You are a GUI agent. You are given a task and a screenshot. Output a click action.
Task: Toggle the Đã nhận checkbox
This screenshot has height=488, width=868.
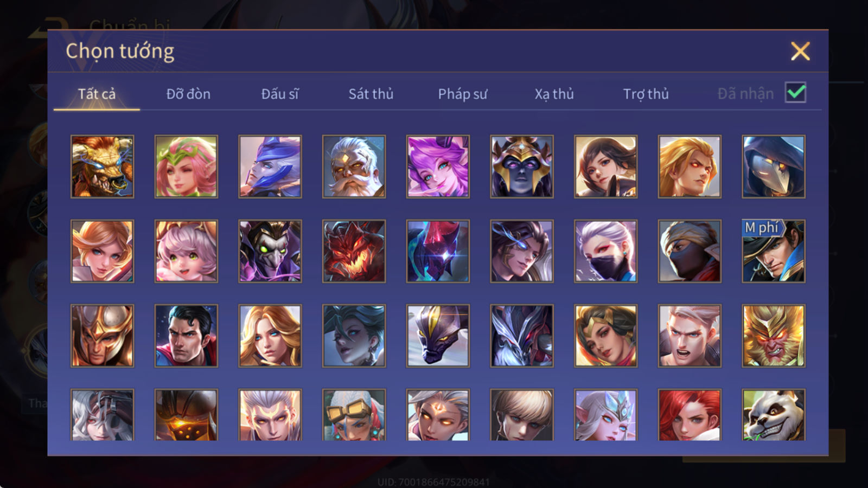tap(795, 93)
